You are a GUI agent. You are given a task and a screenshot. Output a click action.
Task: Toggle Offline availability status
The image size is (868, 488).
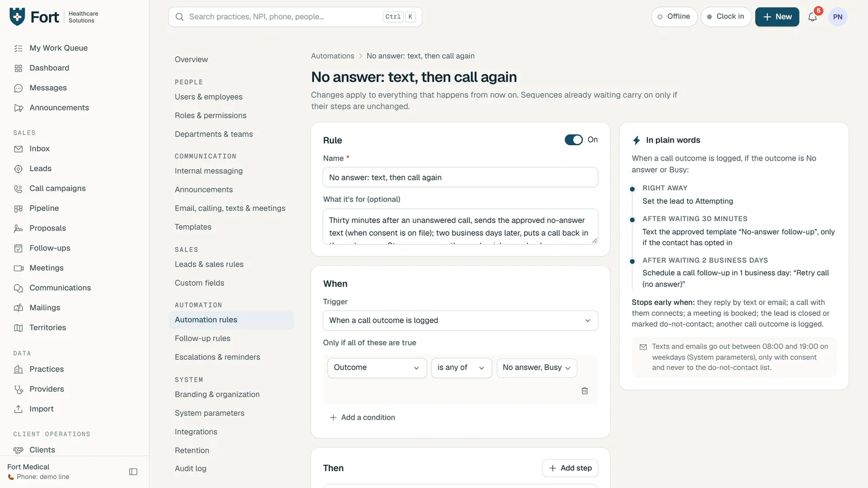click(674, 17)
